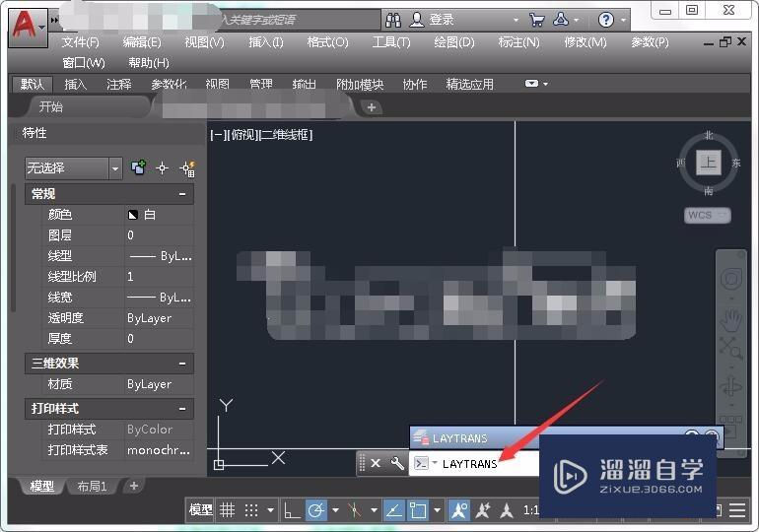This screenshot has height=532, width=759.
Task: Toggle snap mode dotted grid icon
Action: tap(251, 510)
